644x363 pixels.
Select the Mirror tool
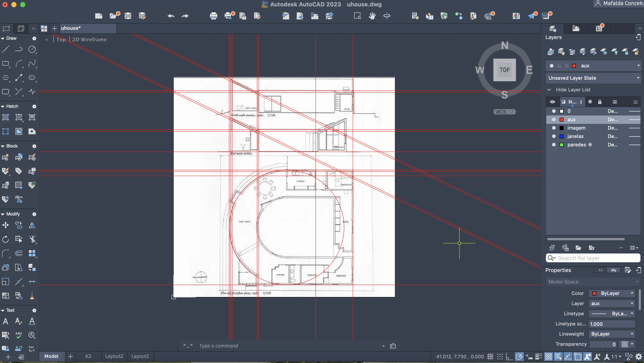32,225
